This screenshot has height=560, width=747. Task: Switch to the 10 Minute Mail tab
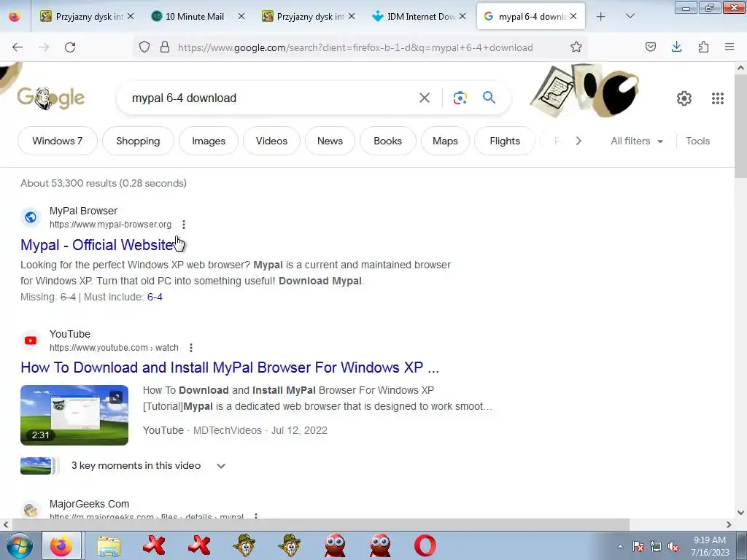(x=194, y=17)
